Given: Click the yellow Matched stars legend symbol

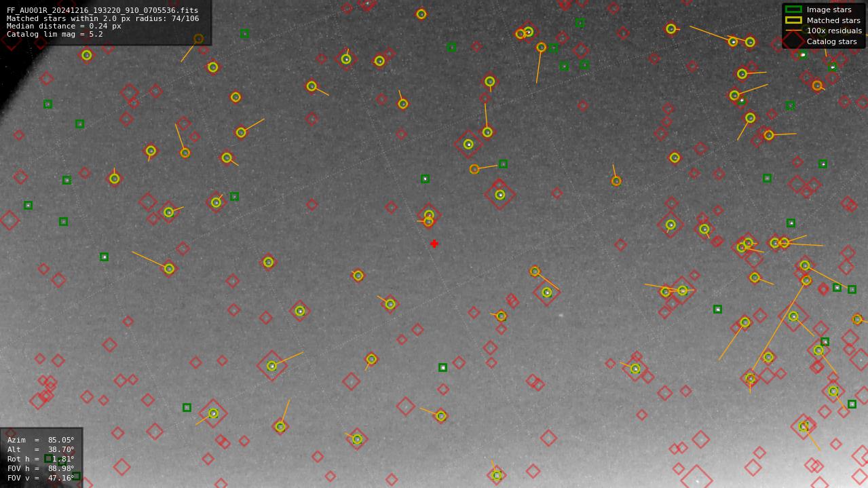Looking at the screenshot, I should 793,20.
